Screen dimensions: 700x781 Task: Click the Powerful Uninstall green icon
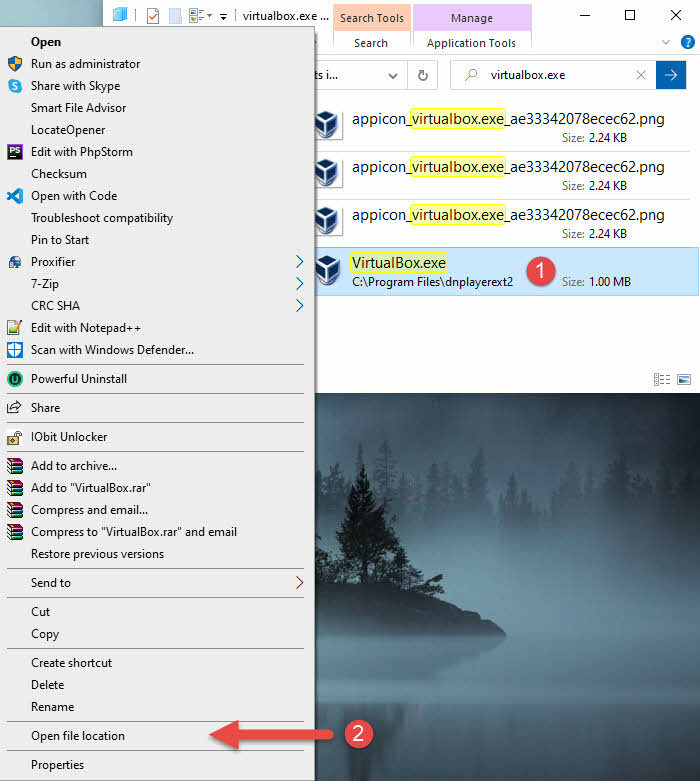(x=15, y=379)
